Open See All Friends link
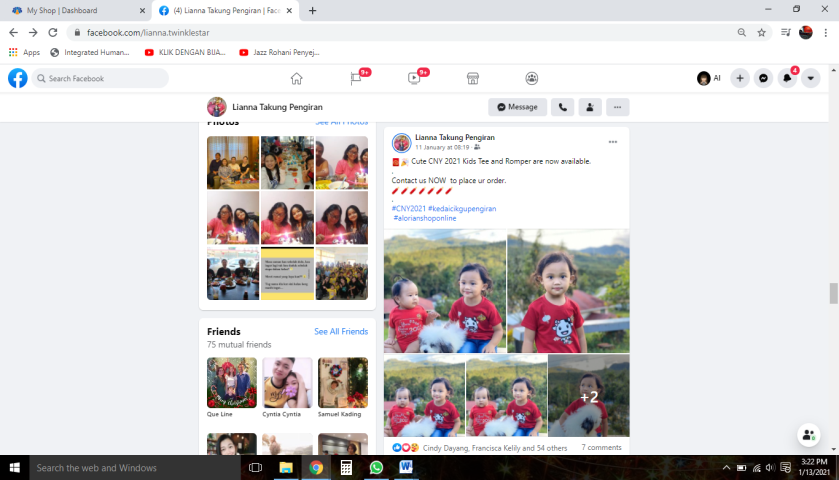 point(341,331)
